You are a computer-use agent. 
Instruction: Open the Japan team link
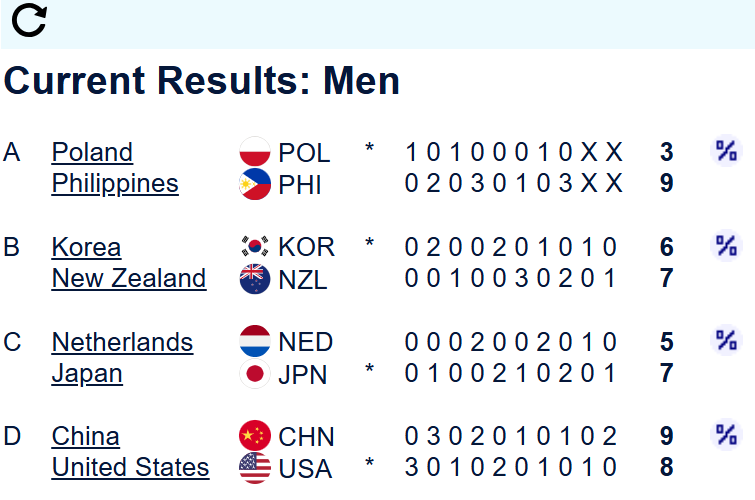point(87,374)
